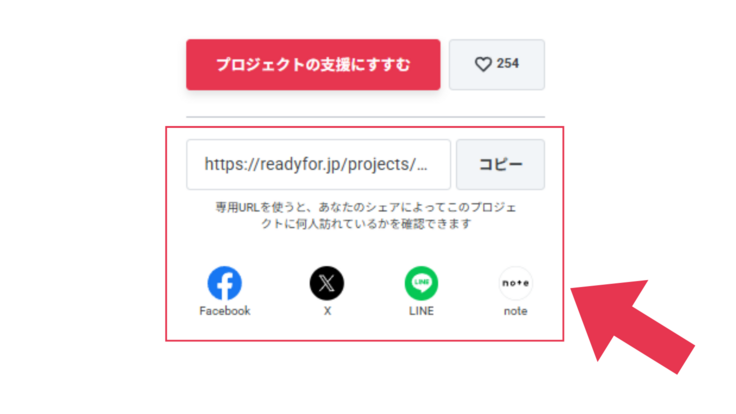This screenshot has width=736, height=414.
Task: Click the 254 likes count
Action: coord(507,63)
